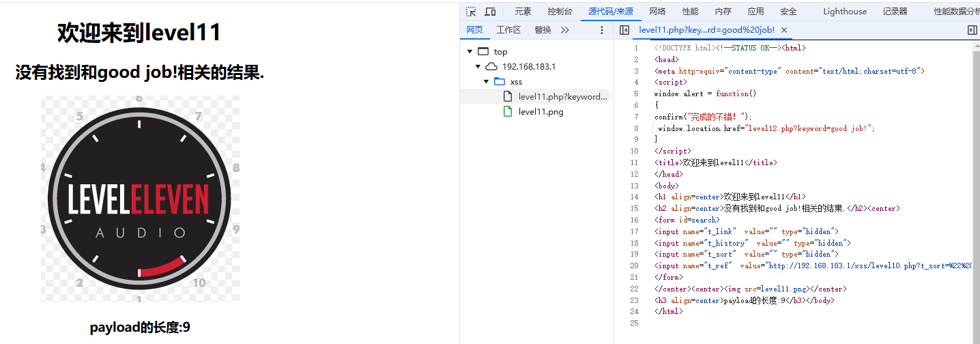Screen dimensions: 980x344
Task: Open the navigator three-dot menu
Action: click(x=602, y=30)
